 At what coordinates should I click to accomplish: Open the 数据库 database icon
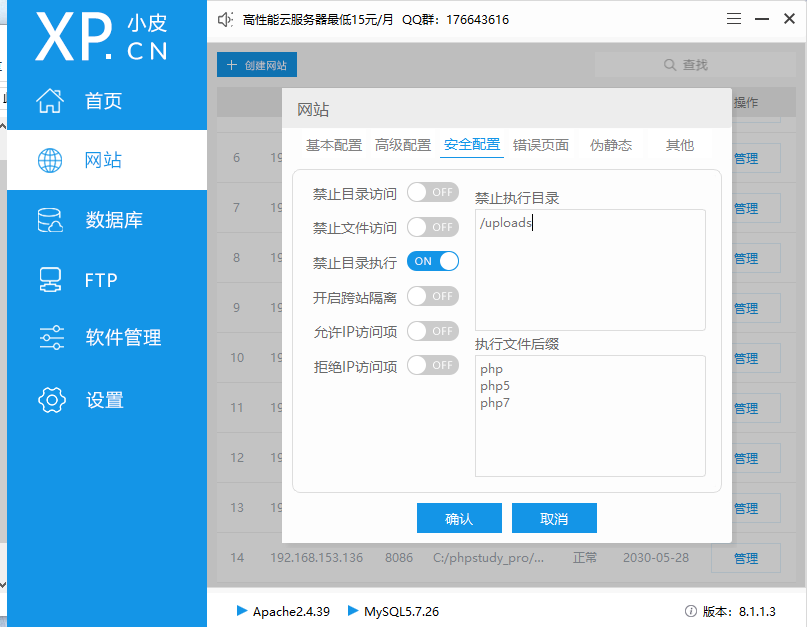[x=50, y=220]
